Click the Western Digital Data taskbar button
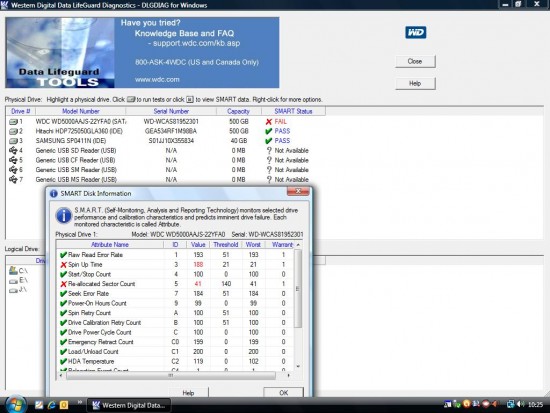 click(129, 405)
